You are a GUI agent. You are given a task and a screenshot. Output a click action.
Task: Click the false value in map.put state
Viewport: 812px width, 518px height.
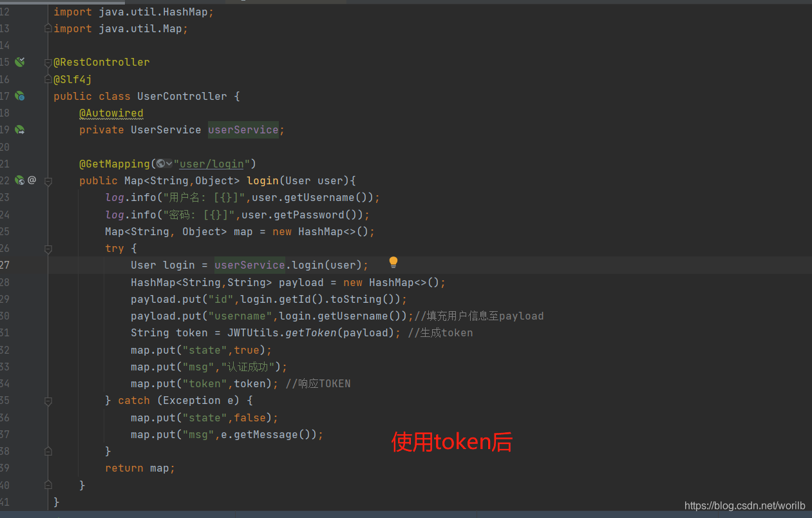(x=250, y=417)
